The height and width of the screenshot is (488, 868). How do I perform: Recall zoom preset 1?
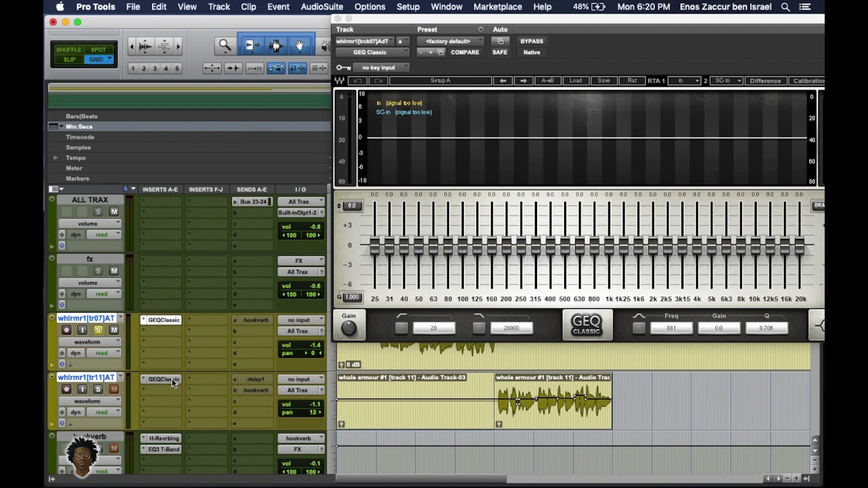click(x=132, y=68)
